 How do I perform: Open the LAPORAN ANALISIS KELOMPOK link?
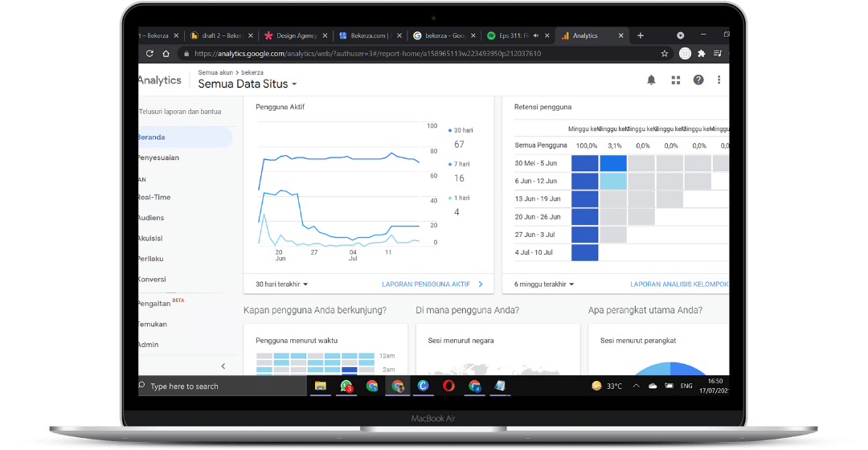679,284
